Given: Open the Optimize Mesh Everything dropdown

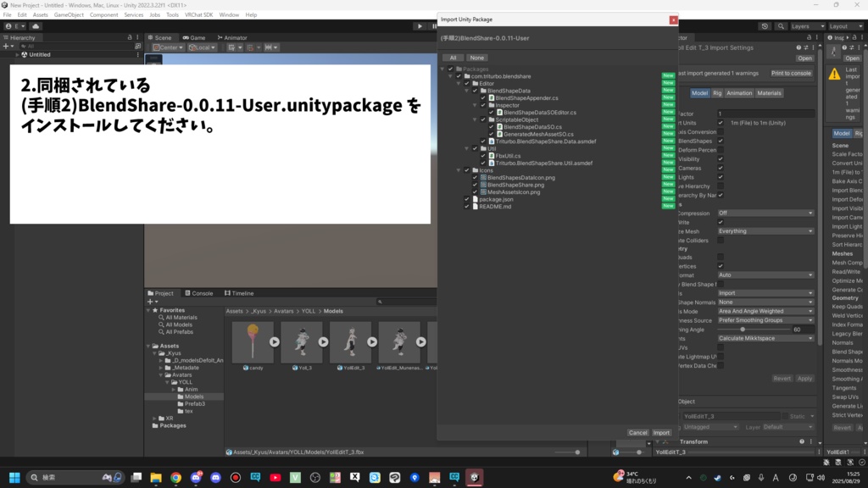Looking at the screenshot, I should (765, 231).
